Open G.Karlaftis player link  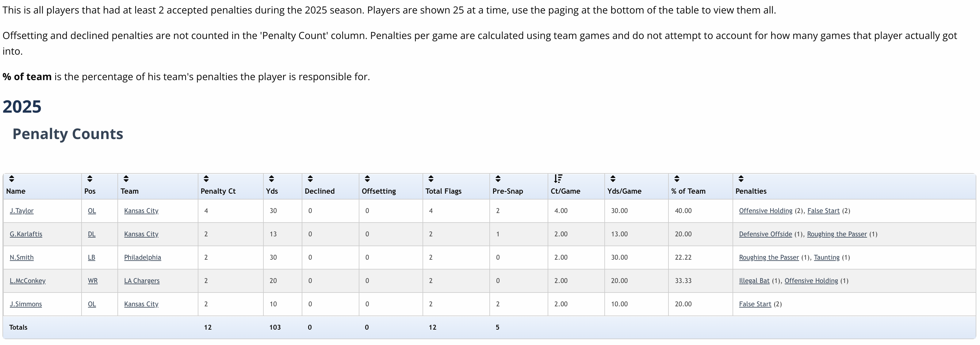click(26, 234)
